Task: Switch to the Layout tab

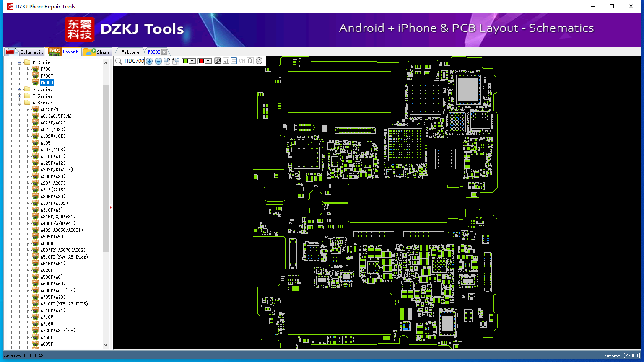Action: click(63, 52)
